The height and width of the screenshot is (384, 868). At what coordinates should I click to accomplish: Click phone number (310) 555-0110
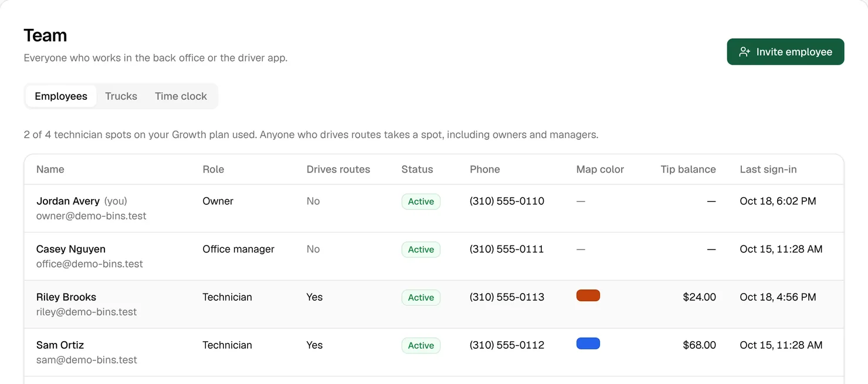(507, 201)
